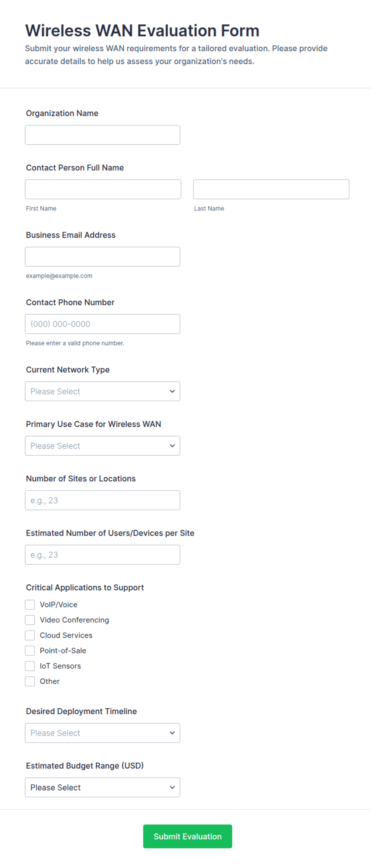Focus the First Name input box
This screenshot has width=371, height=868.
click(103, 189)
